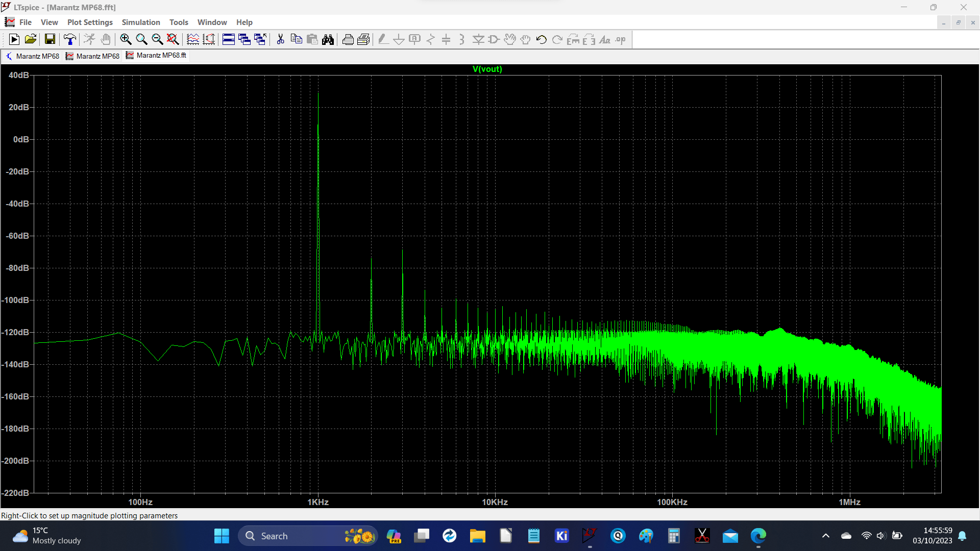Open the Control Panel hammer icon
Screen dimensions: 980x551
coord(70,39)
